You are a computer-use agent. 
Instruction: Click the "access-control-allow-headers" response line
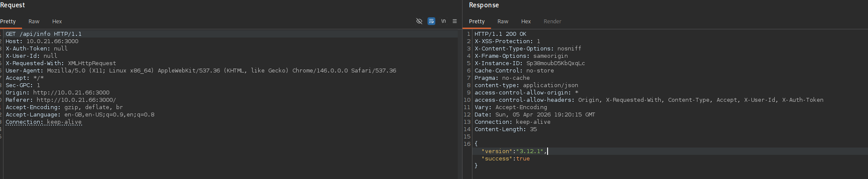click(649, 100)
